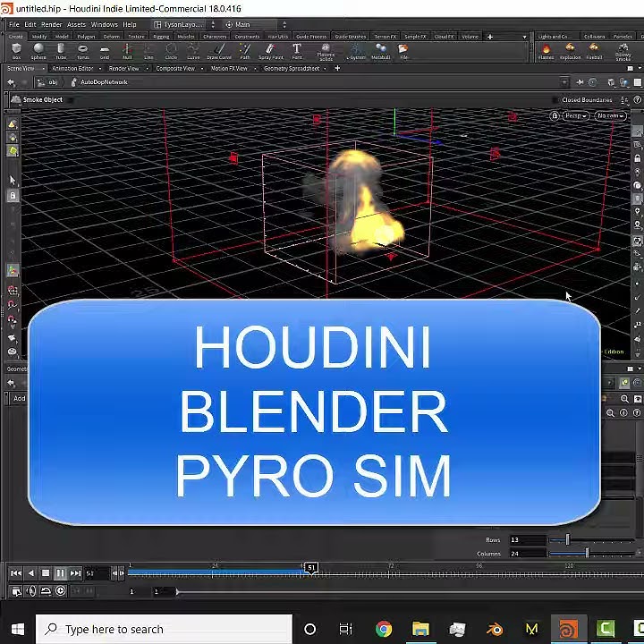Apply the Billowy Smoke shelf tool
644x644 pixels.
[x=623, y=52]
